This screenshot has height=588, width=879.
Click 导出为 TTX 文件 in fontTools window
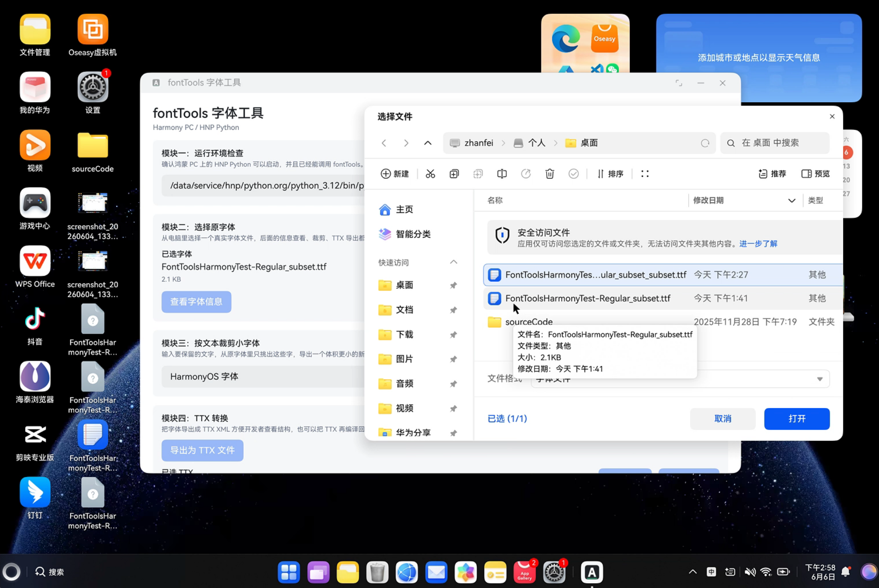[203, 451]
